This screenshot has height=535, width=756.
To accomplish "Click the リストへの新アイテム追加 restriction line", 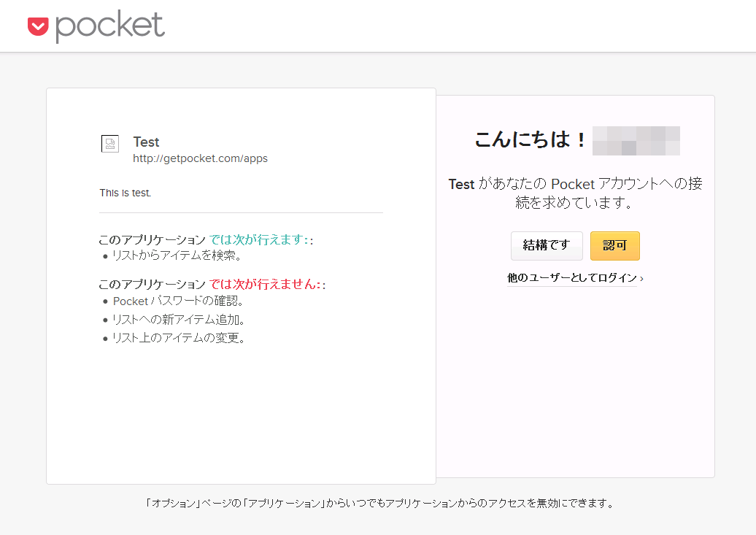I will coord(179,320).
